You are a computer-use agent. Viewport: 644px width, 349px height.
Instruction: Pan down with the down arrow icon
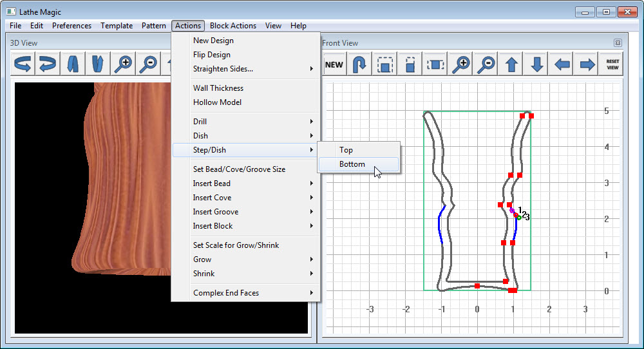[x=537, y=64]
